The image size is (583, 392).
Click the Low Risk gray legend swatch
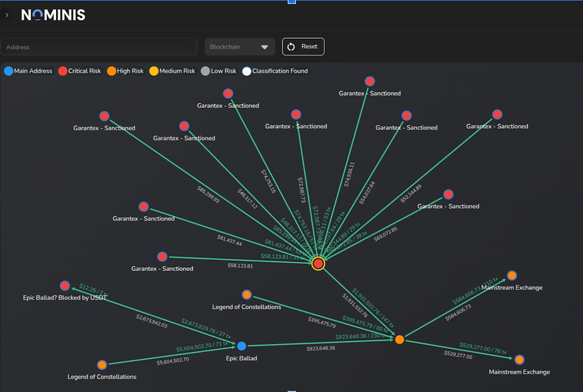[205, 71]
